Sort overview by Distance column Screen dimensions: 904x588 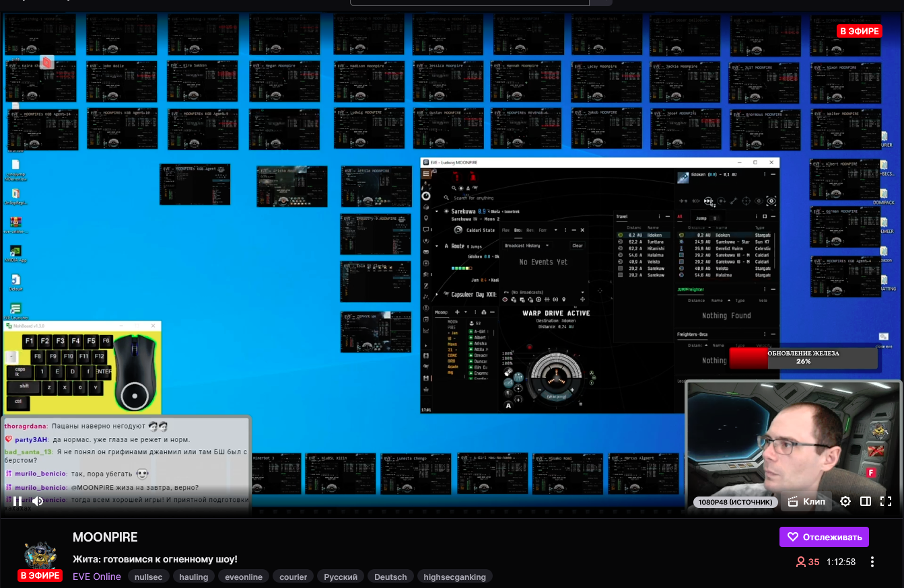click(x=696, y=227)
